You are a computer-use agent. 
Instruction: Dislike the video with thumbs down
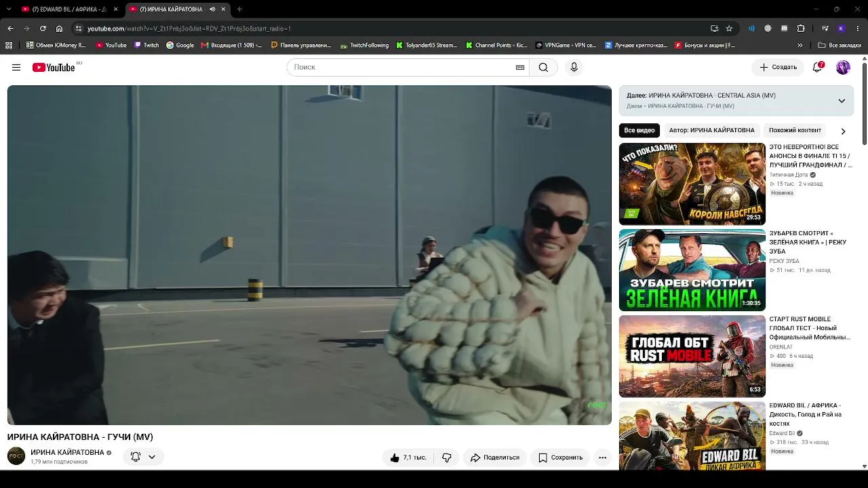click(447, 457)
